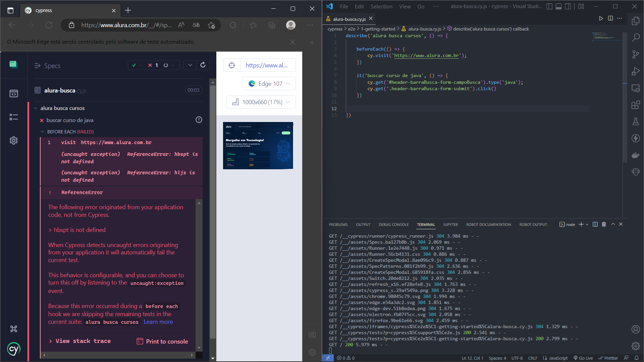Expand View stack trace
Screen dimensions: 644x362
(x=80, y=341)
